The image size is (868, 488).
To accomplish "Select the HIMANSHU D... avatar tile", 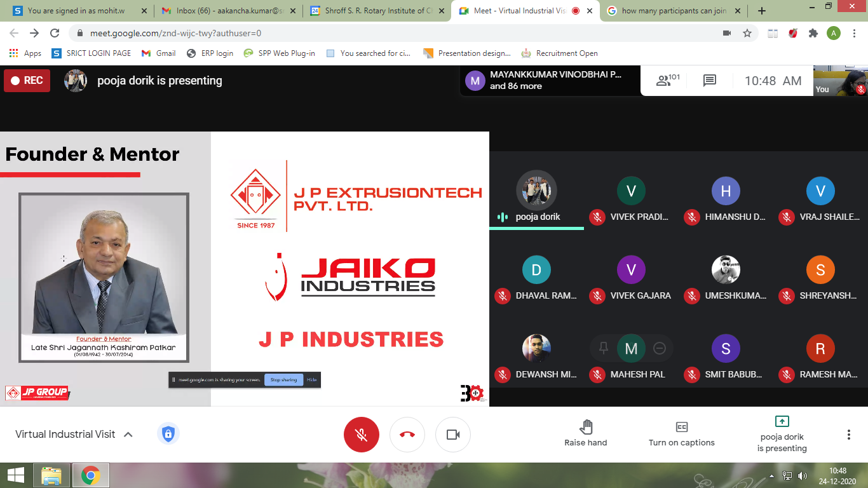I will pos(726,191).
